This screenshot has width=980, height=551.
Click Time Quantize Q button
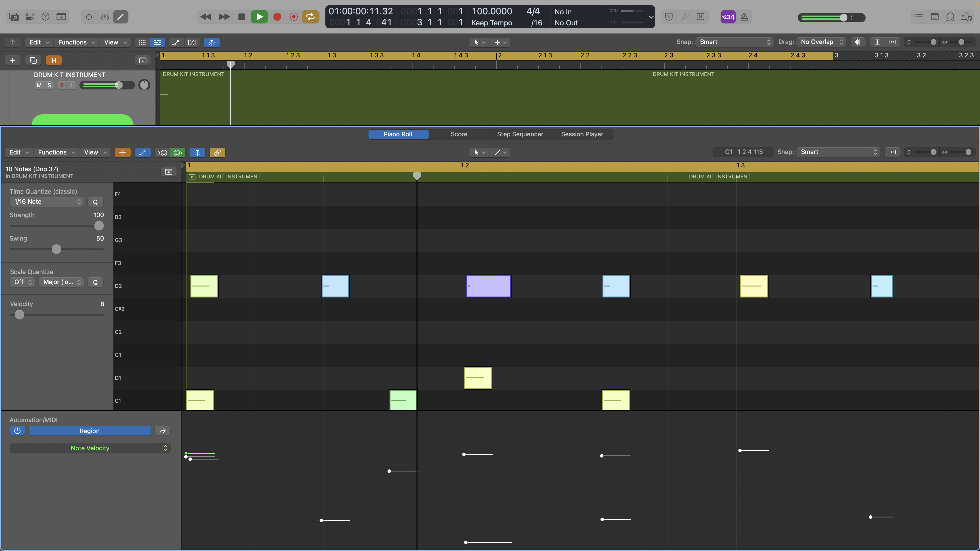pos(95,202)
